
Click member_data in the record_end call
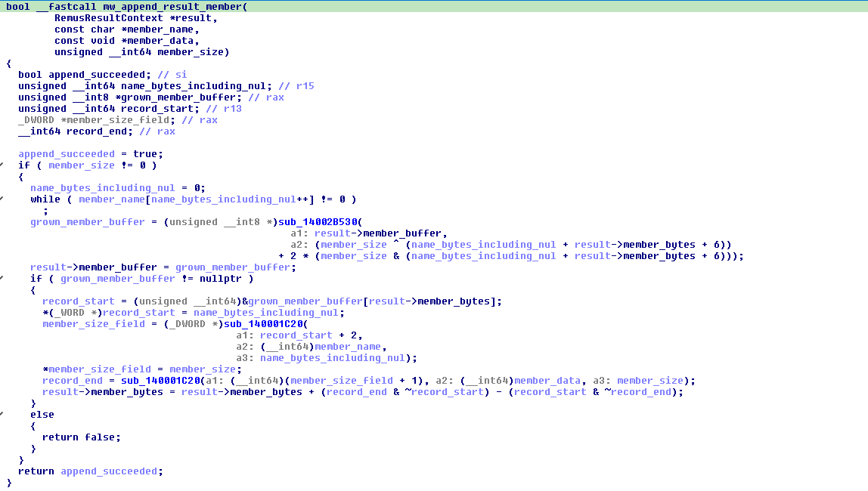(547, 381)
